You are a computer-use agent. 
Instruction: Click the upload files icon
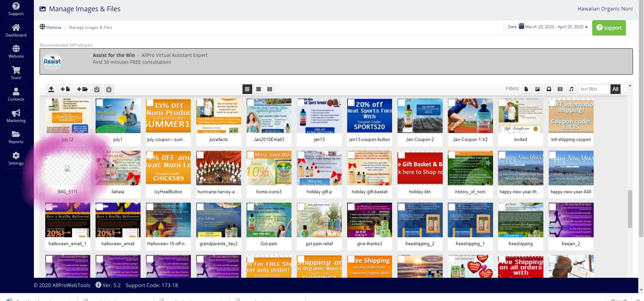click(x=51, y=89)
